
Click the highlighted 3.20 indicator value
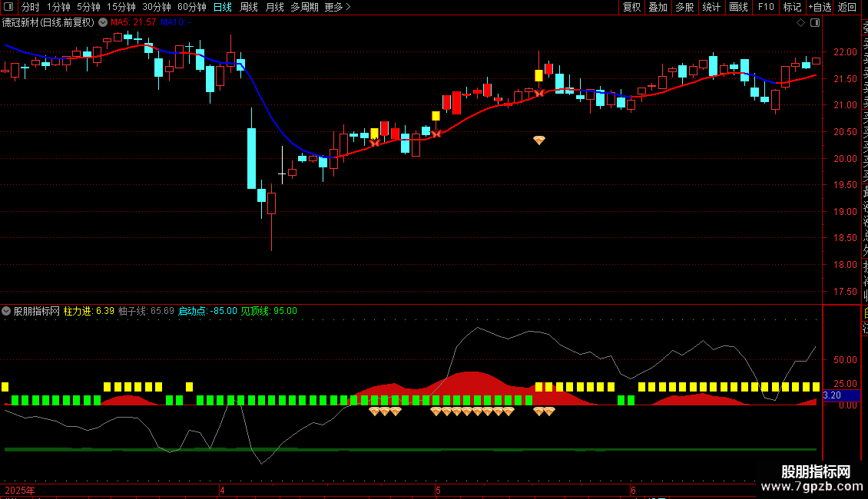click(841, 395)
